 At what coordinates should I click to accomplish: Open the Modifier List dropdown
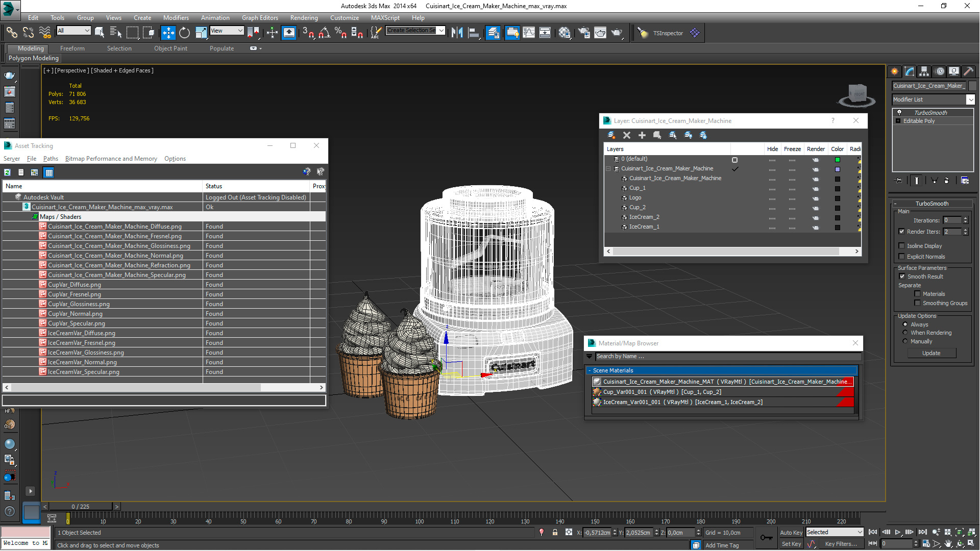pos(933,99)
